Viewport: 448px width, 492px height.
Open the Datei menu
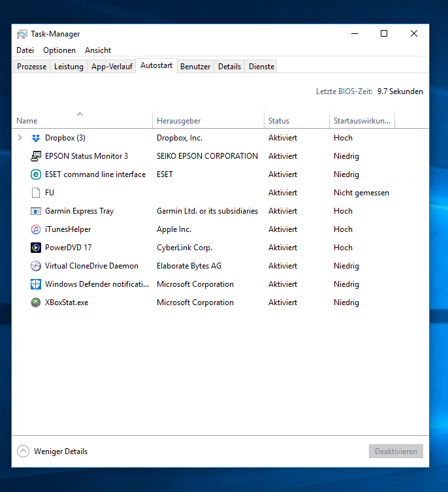click(25, 50)
